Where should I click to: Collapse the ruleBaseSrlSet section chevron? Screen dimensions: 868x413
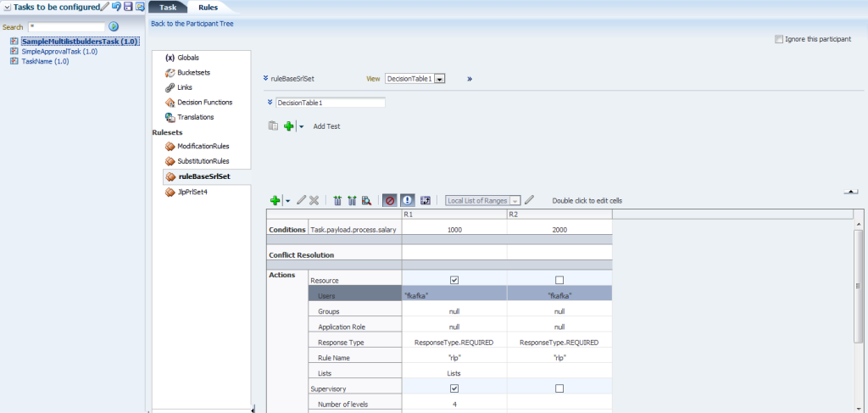point(266,79)
